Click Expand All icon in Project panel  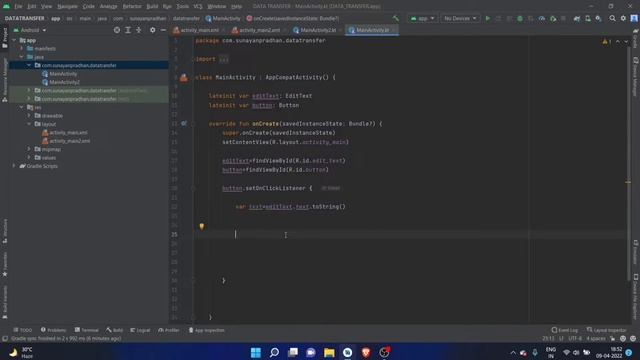click(128, 30)
